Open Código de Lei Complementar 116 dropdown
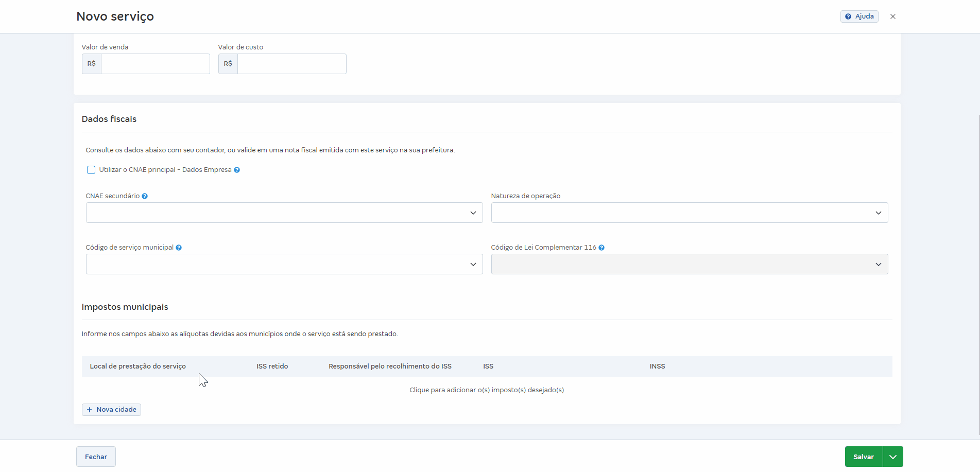This screenshot has width=980, height=472. tap(689, 264)
